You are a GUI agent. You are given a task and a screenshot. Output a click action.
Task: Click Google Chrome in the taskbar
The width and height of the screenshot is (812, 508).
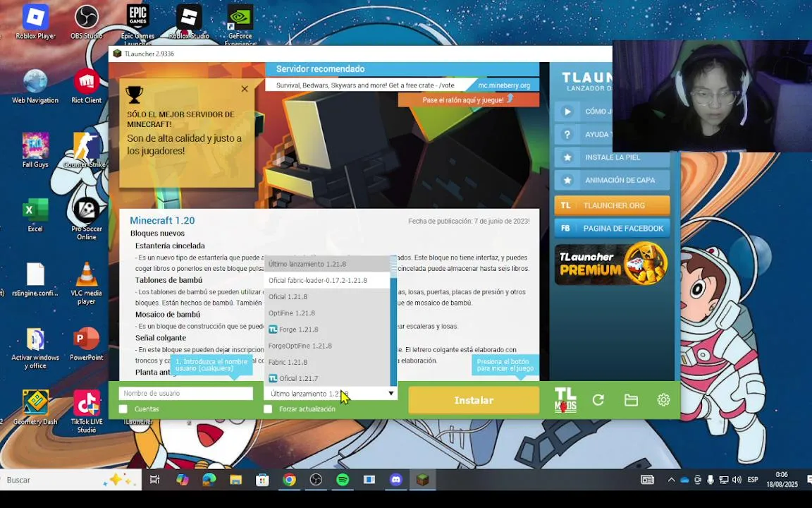click(x=289, y=480)
